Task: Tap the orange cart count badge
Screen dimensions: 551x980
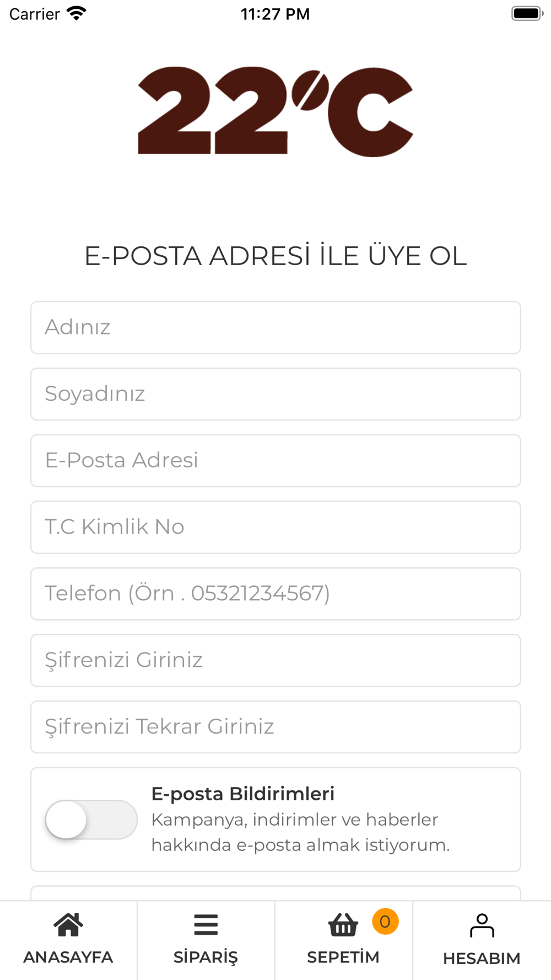Action: pyautogui.click(x=385, y=921)
